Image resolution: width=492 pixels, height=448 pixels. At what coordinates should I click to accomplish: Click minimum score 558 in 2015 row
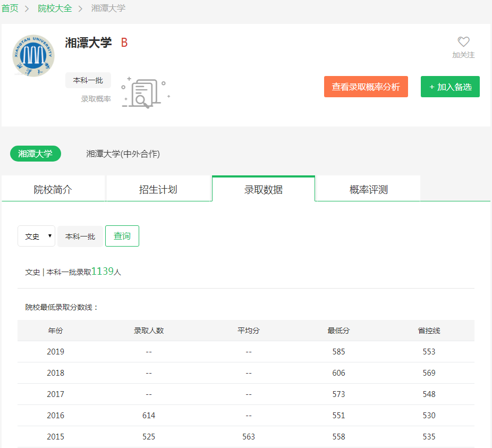click(x=338, y=437)
